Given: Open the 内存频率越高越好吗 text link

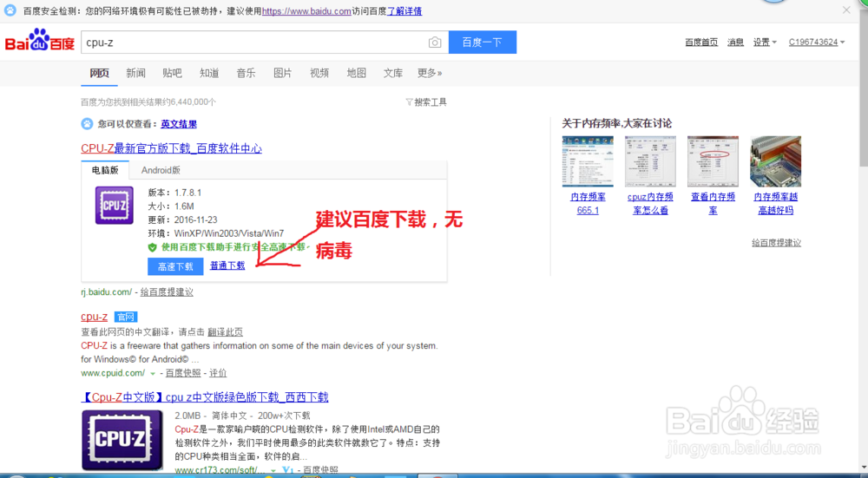Looking at the screenshot, I should point(775,204).
